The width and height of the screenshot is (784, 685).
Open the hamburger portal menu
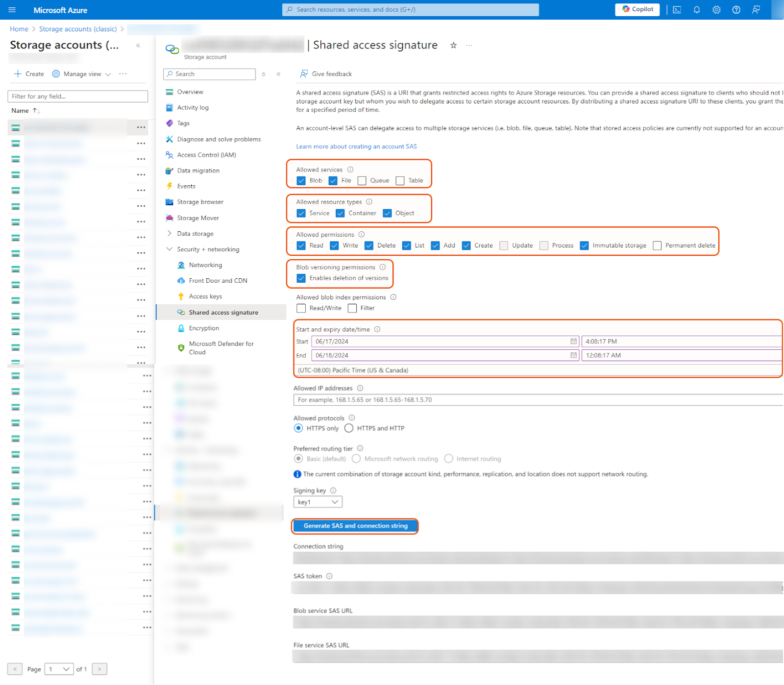pos(12,10)
